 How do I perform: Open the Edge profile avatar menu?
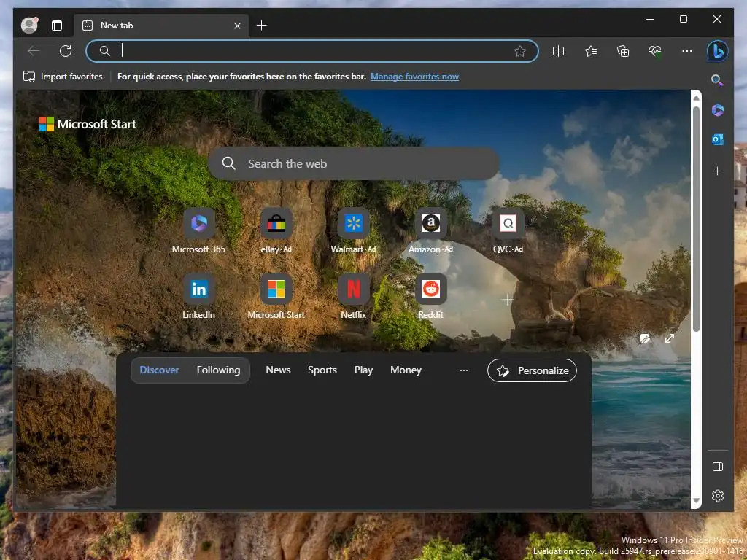click(29, 26)
